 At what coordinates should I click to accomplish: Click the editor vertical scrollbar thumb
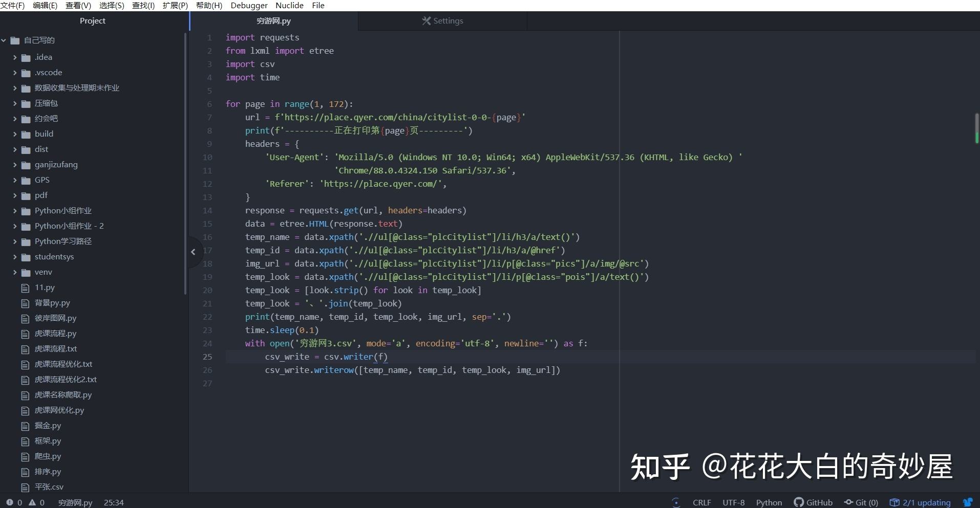(x=976, y=128)
